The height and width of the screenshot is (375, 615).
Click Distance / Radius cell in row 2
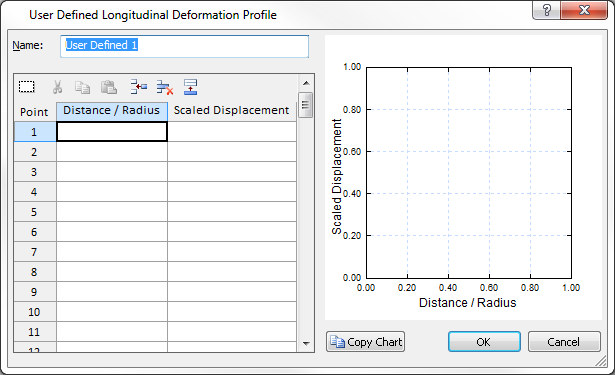(112, 152)
